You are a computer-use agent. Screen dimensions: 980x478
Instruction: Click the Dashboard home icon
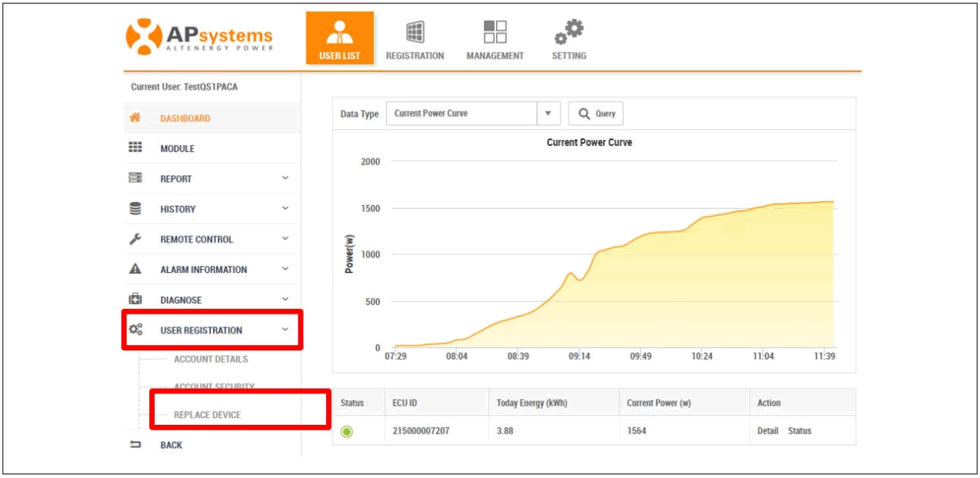click(x=135, y=118)
